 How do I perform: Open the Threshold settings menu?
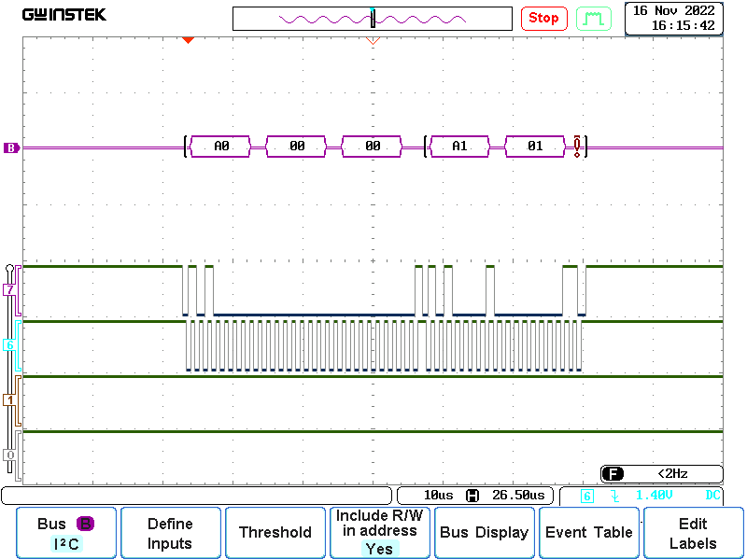coord(275,533)
